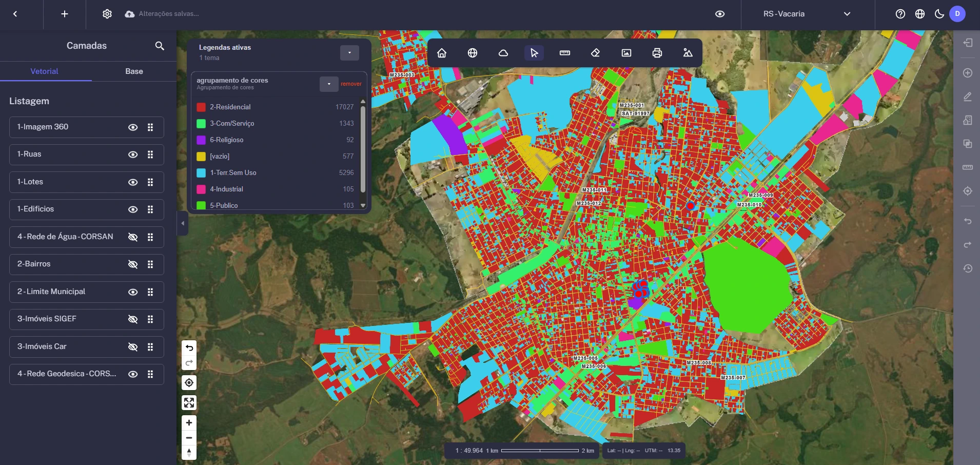Click right sidebar history clock icon
The width and height of the screenshot is (980, 465).
point(968,268)
